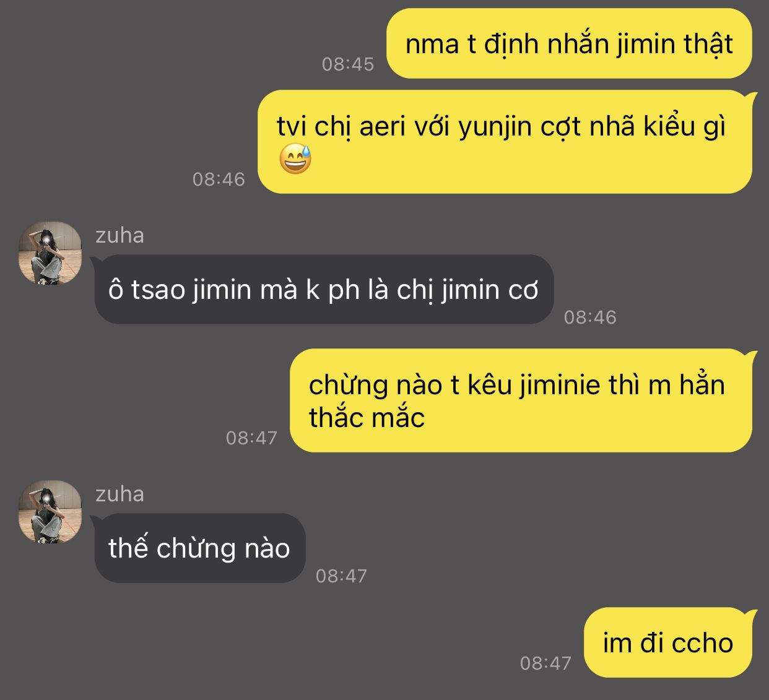Select the gray 'thế chừng nào' bubble
Screen dimensions: 769x700
coord(199,548)
